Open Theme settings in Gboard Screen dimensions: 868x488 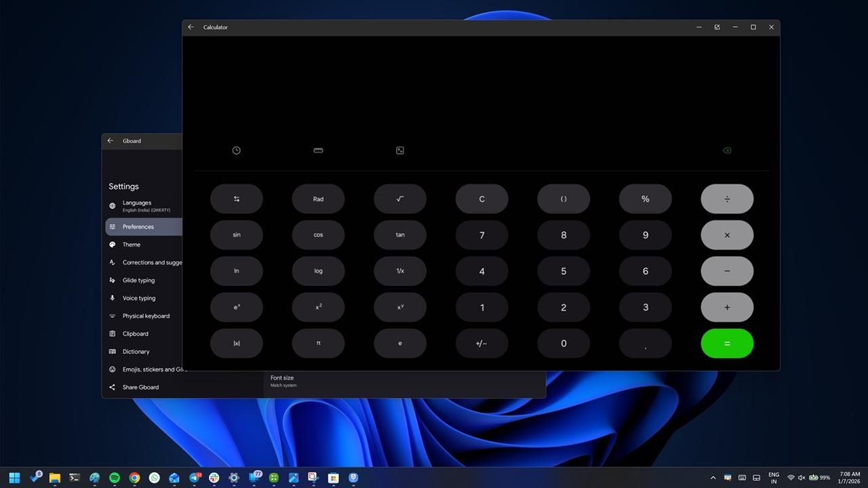(131, 244)
